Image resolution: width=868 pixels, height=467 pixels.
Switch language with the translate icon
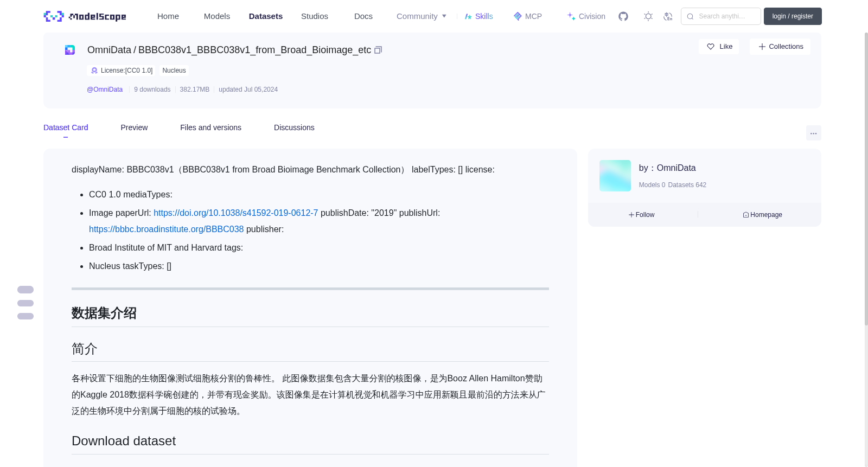point(668,16)
